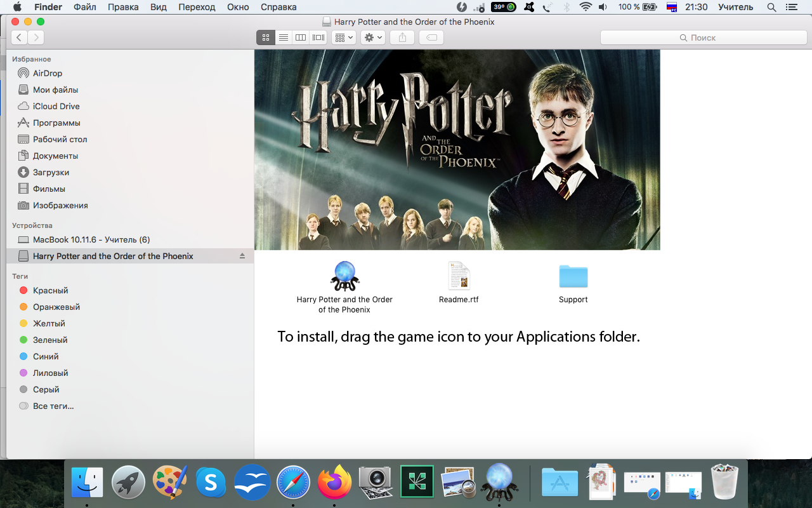Eject the Harry Potter disk image

[x=242, y=256]
